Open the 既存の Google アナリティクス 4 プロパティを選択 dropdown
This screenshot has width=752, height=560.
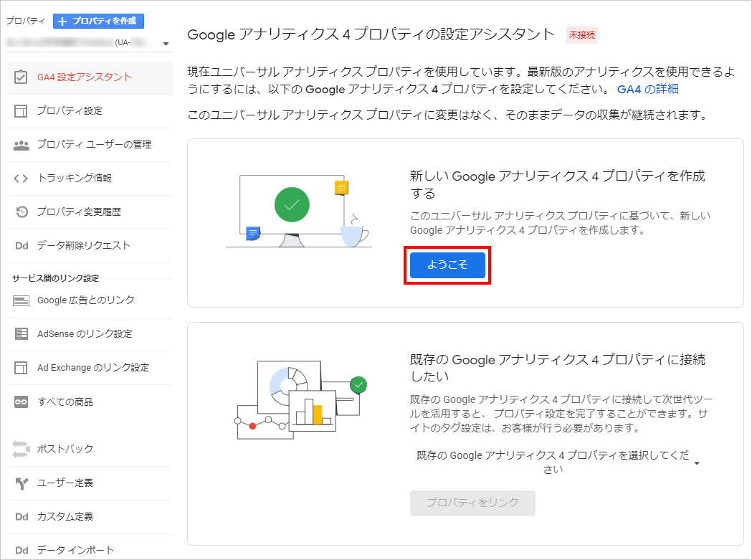pyautogui.click(x=556, y=462)
